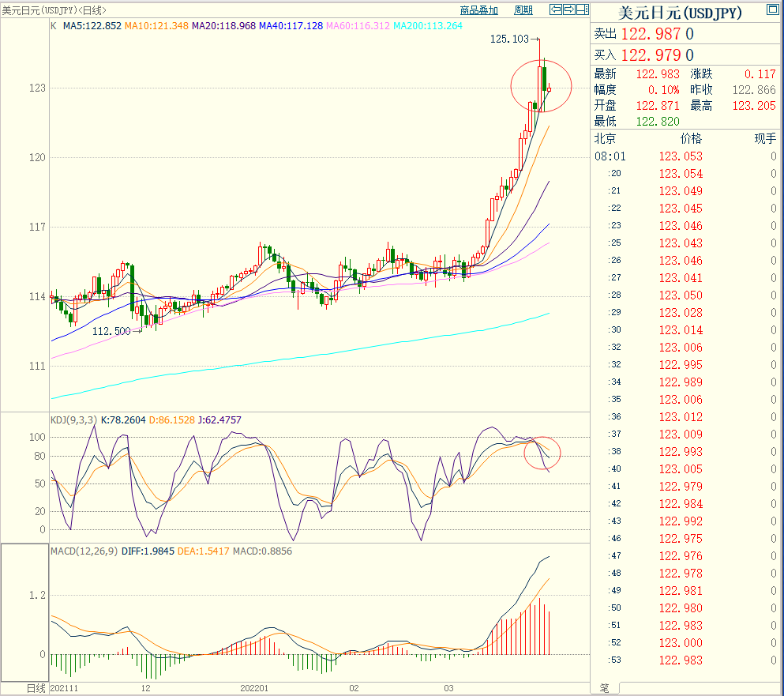This screenshot has height=696, width=784.
Task: Open the 周期 period selector
Action: (523, 10)
